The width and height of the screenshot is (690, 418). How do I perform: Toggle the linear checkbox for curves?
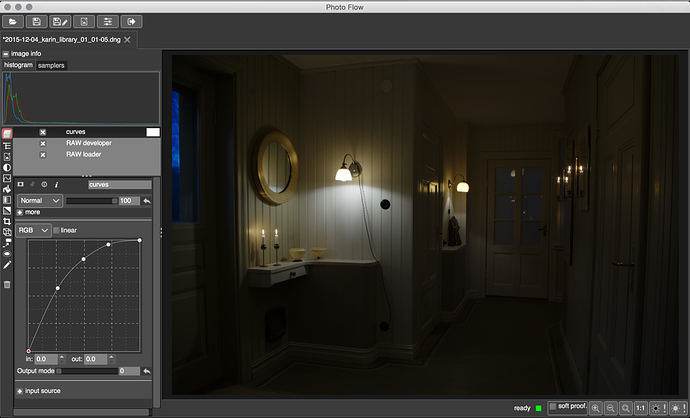[56, 230]
